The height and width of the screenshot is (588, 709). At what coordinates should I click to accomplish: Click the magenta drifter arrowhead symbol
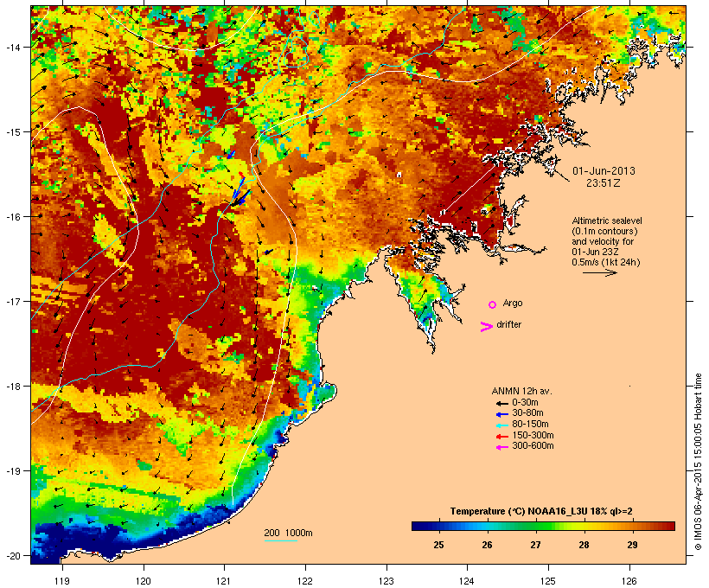pos(487,327)
